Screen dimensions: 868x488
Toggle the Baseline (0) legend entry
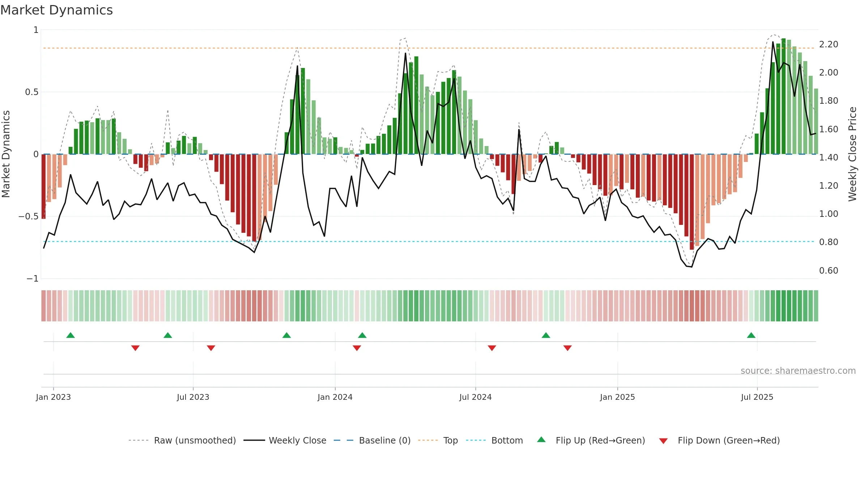point(372,440)
